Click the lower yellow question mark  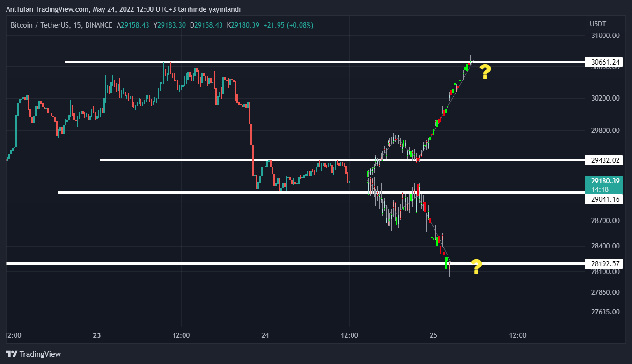pyautogui.click(x=476, y=267)
